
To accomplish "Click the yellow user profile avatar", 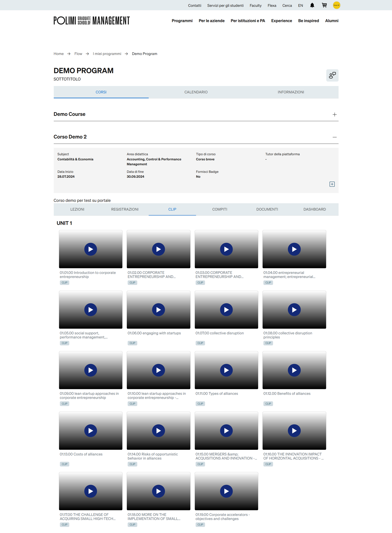I will click(x=336, y=5).
